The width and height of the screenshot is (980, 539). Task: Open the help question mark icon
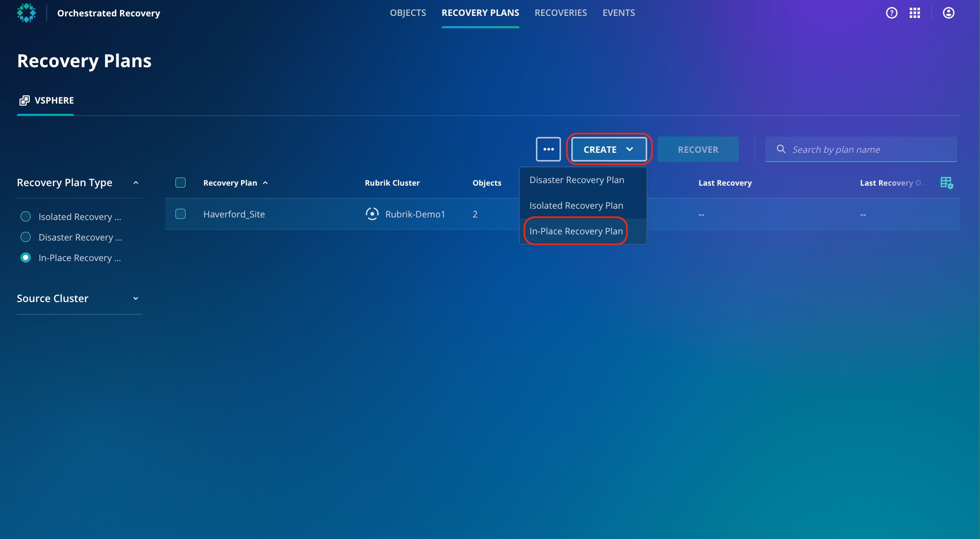click(892, 13)
